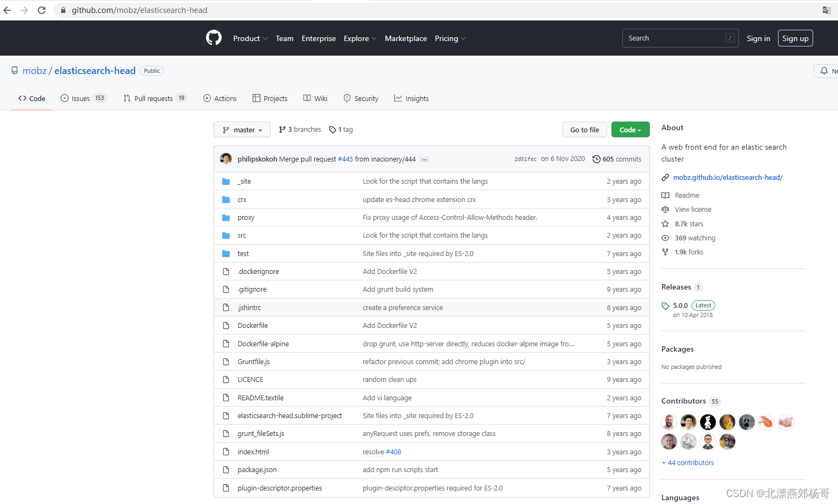The image size is (838, 504).
Task: Open the master branch dropdown
Action: [242, 130]
